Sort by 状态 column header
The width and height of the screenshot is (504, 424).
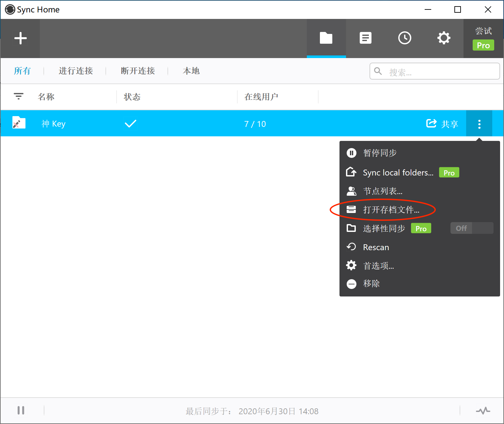coord(132,97)
